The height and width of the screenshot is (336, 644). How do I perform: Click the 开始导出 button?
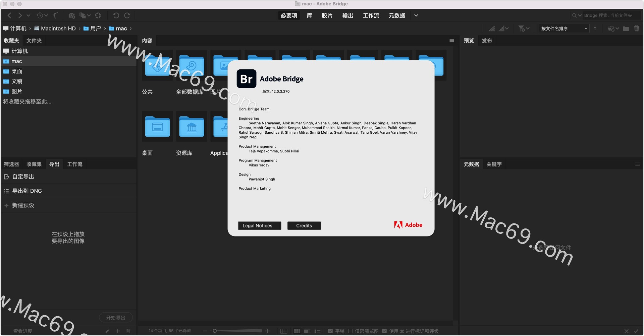click(x=116, y=318)
